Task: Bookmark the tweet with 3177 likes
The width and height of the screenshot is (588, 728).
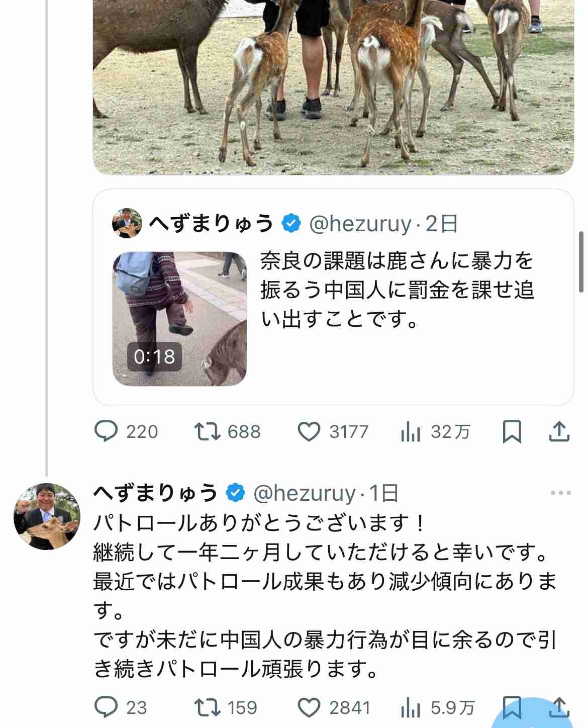Action: (512, 432)
